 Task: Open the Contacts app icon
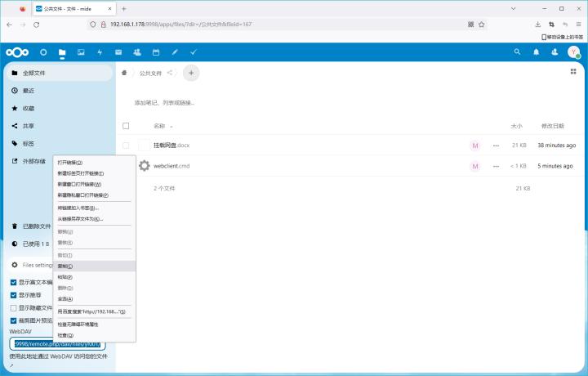point(137,52)
